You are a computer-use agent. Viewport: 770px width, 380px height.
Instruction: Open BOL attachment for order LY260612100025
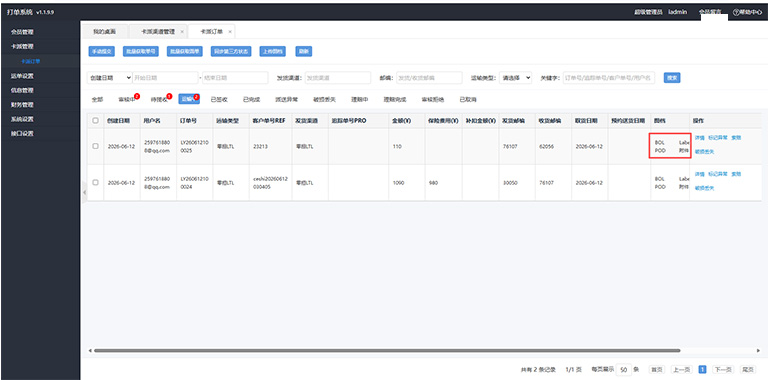tap(660, 142)
